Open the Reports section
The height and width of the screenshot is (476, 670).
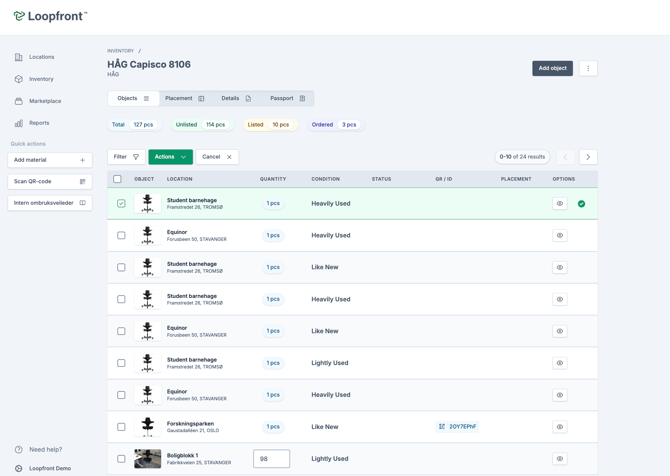[32, 123]
